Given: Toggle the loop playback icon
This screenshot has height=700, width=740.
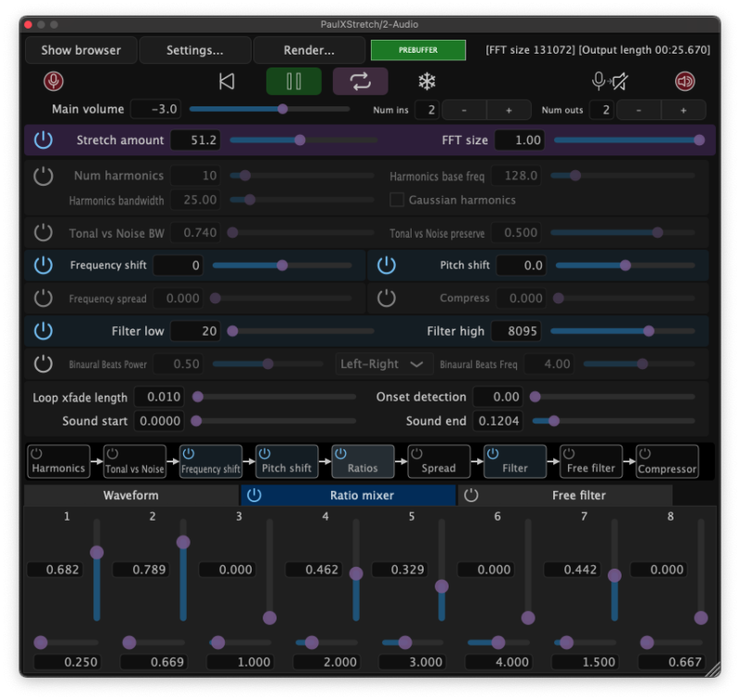Looking at the screenshot, I should [361, 81].
